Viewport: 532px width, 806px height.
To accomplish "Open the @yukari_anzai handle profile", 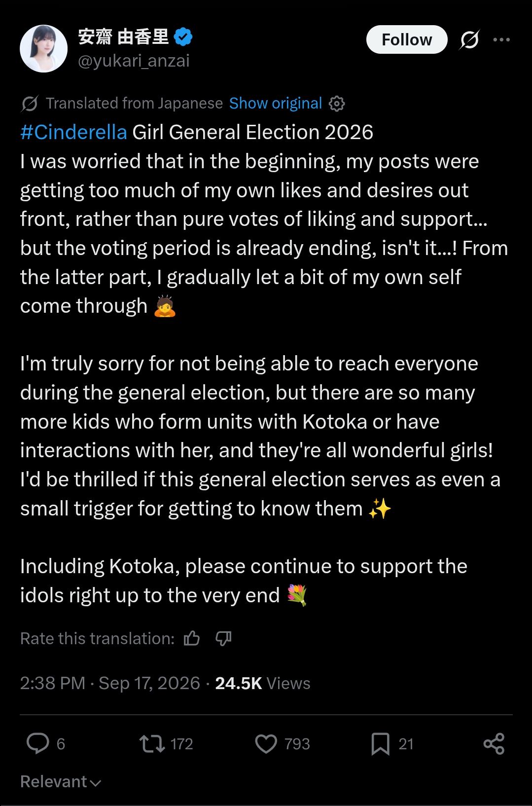I will click(x=134, y=61).
